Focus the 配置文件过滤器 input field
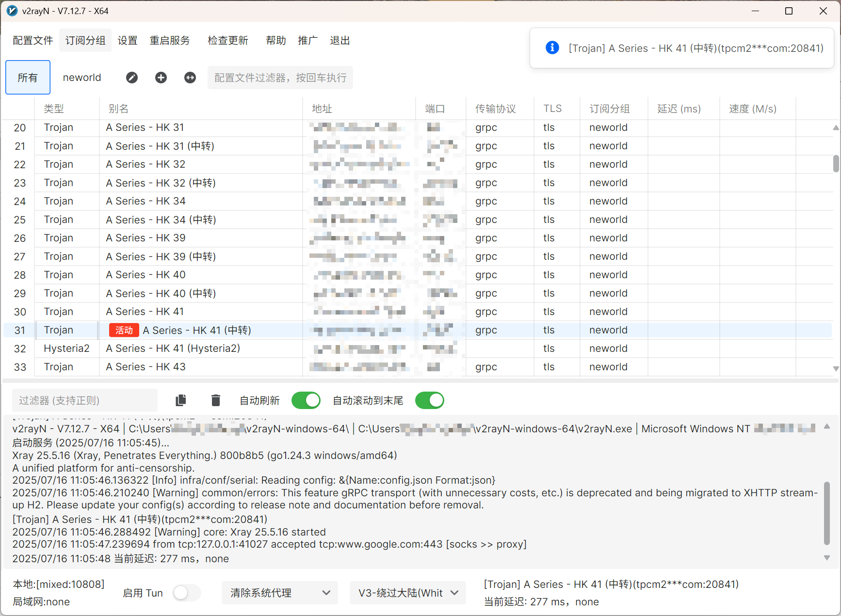Image resolution: width=841 pixels, height=616 pixels. tap(280, 78)
